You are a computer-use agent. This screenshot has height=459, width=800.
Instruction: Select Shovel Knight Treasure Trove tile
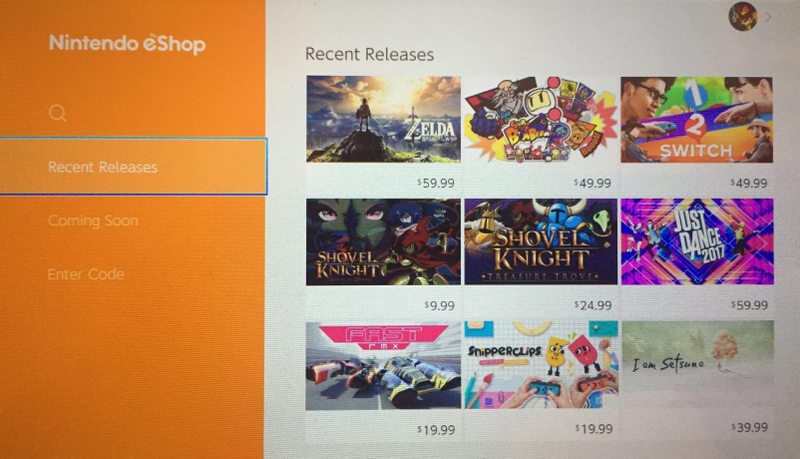point(540,242)
